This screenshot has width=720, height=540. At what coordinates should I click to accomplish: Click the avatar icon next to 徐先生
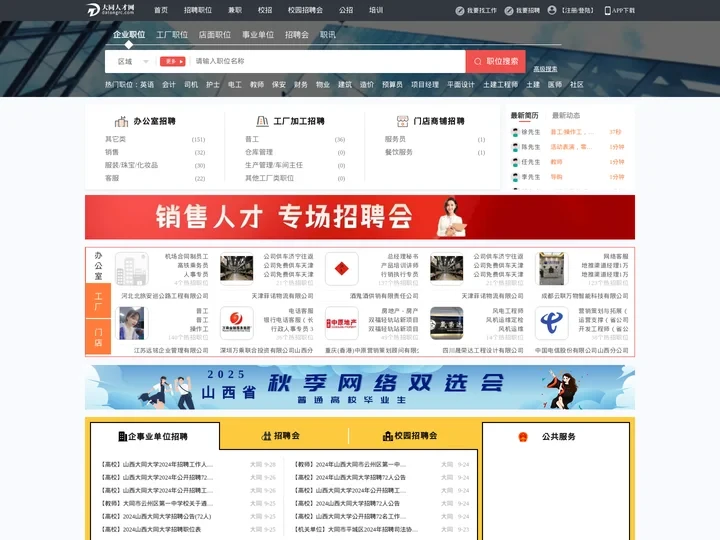515,132
